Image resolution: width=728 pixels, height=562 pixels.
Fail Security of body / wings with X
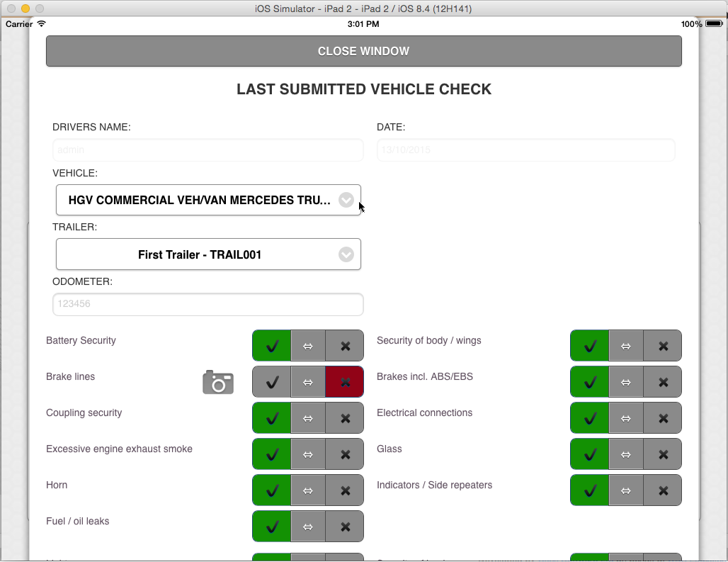663,346
